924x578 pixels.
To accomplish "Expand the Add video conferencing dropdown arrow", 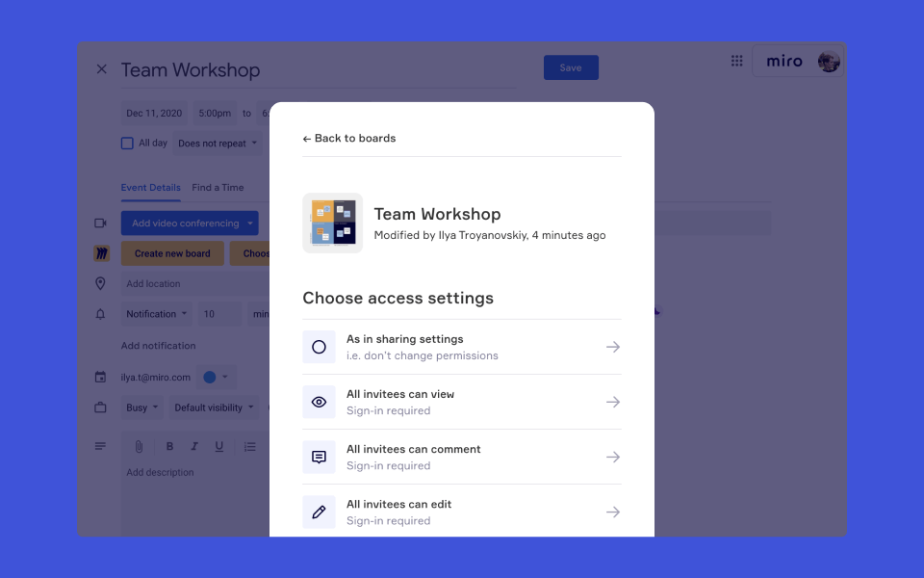I will coord(250,223).
